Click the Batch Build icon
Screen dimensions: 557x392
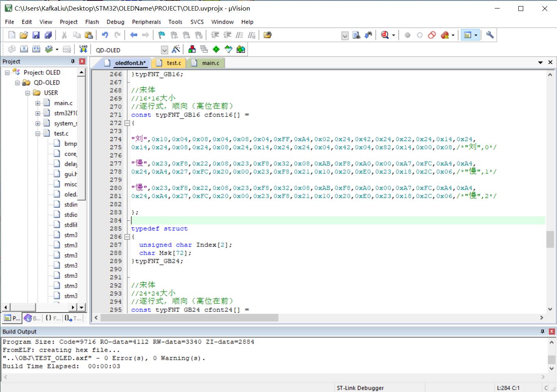pyautogui.click(x=49, y=50)
